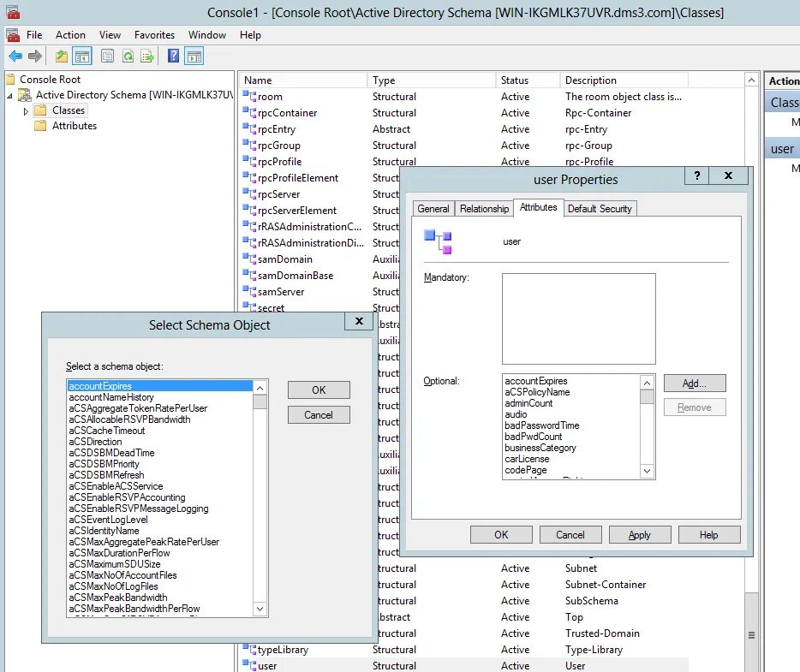
Task: Click up arrow of Optional attributes list
Action: (x=647, y=383)
